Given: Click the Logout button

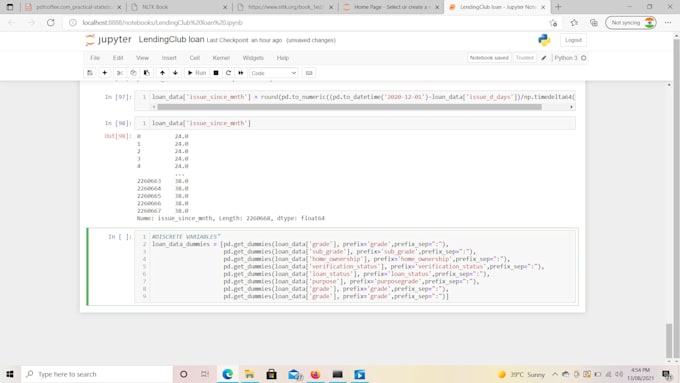Looking at the screenshot, I should 573,40.
